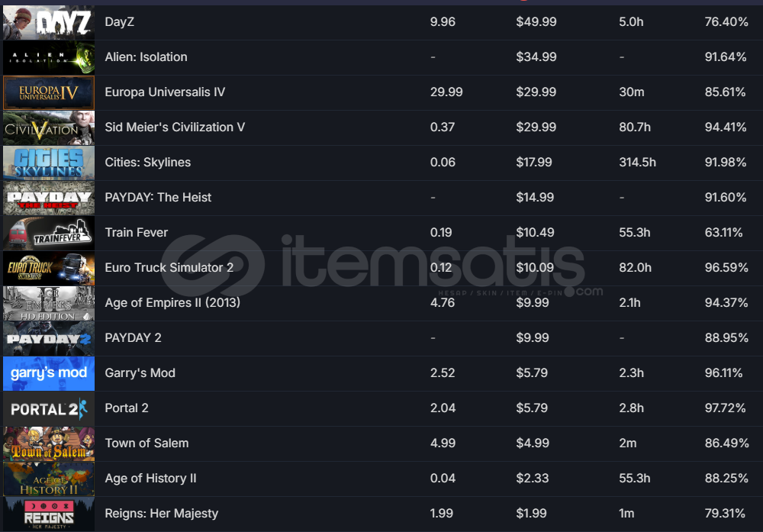This screenshot has height=532, width=763.
Task: Select the 88.95% rating for PAYDAY 2
Action: (726, 337)
